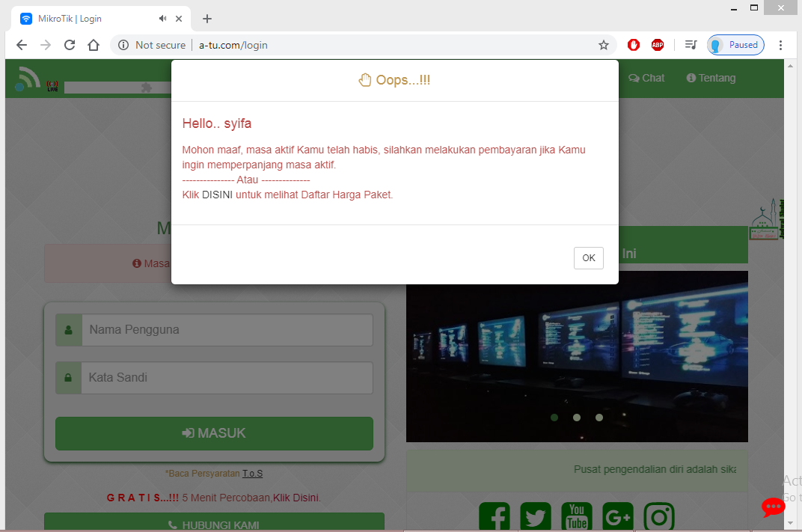Open Chrome's three-dot settings menu

click(x=781, y=45)
